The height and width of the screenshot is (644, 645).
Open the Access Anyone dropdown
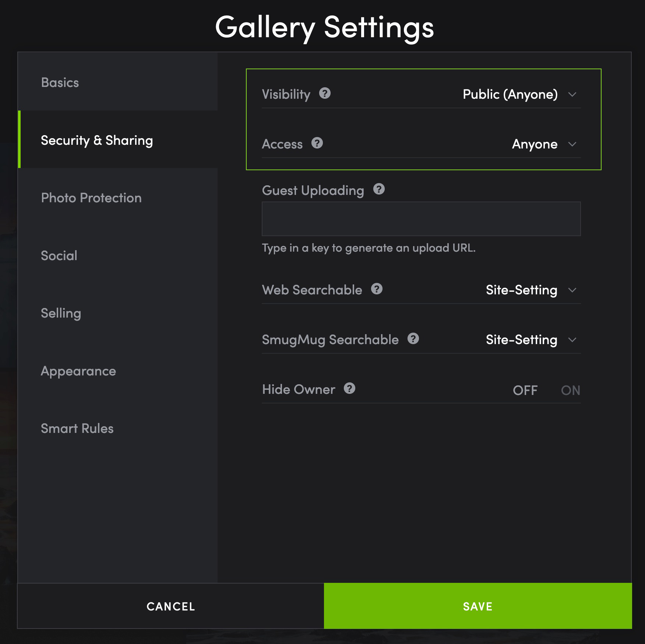point(544,144)
